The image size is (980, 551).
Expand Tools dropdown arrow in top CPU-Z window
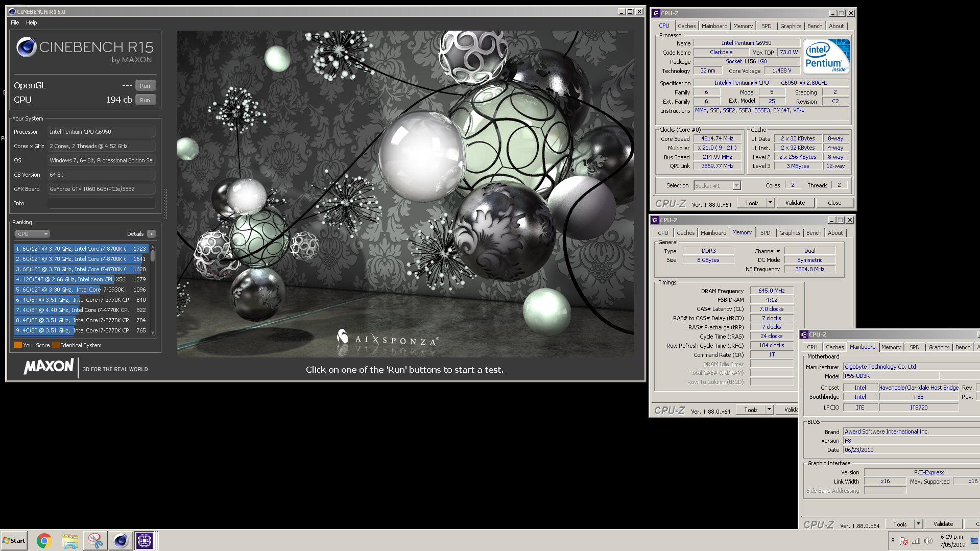click(x=770, y=203)
